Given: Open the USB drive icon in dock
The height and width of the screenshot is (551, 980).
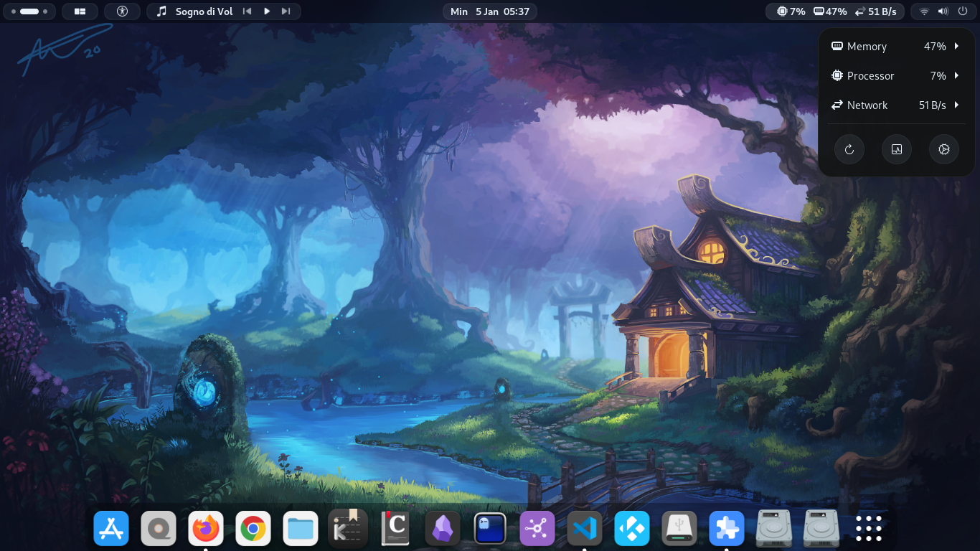Looking at the screenshot, I should [679, 529].
